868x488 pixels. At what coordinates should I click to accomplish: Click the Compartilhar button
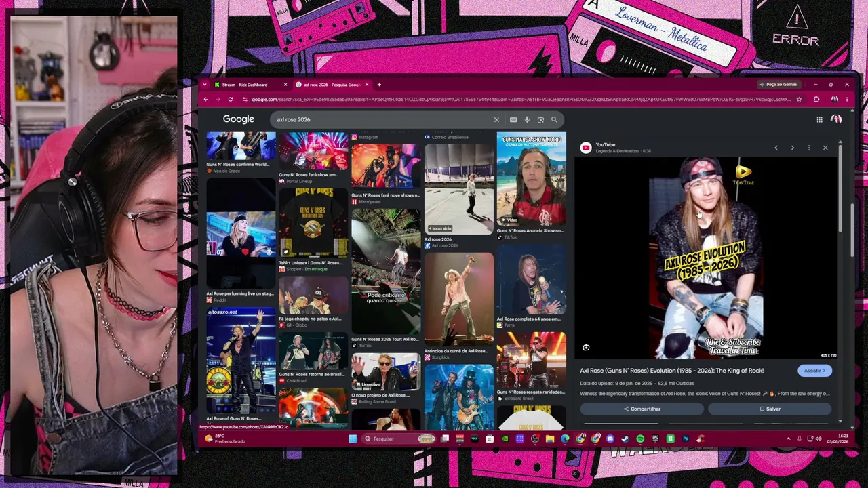pos(642,409)
